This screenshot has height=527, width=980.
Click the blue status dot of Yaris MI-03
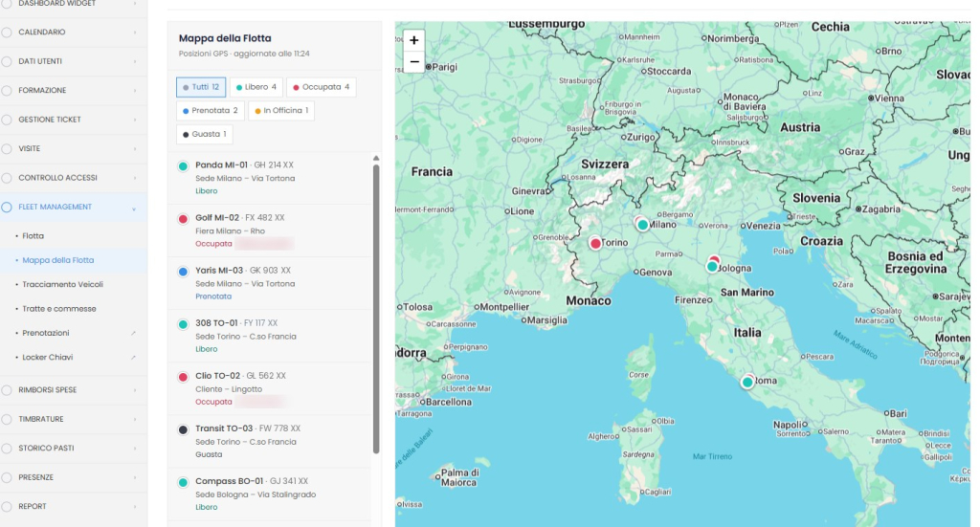[x=183, y=272]
